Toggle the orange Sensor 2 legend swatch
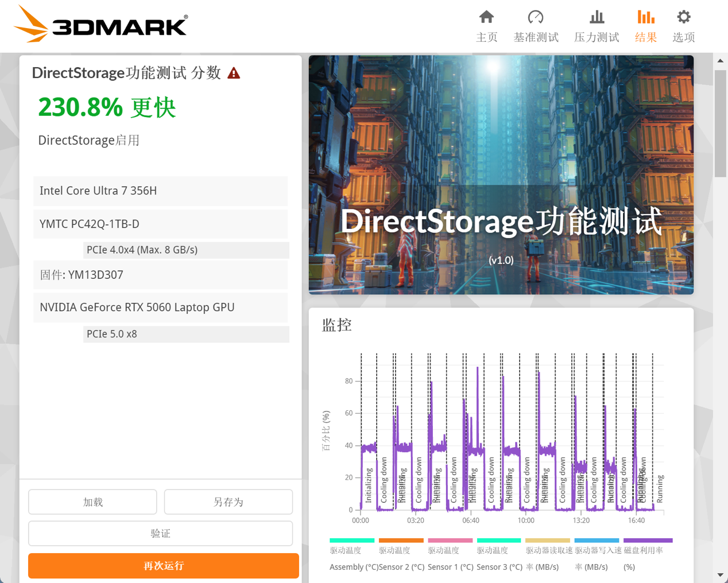The image size is (728, 583). (401, 541)
